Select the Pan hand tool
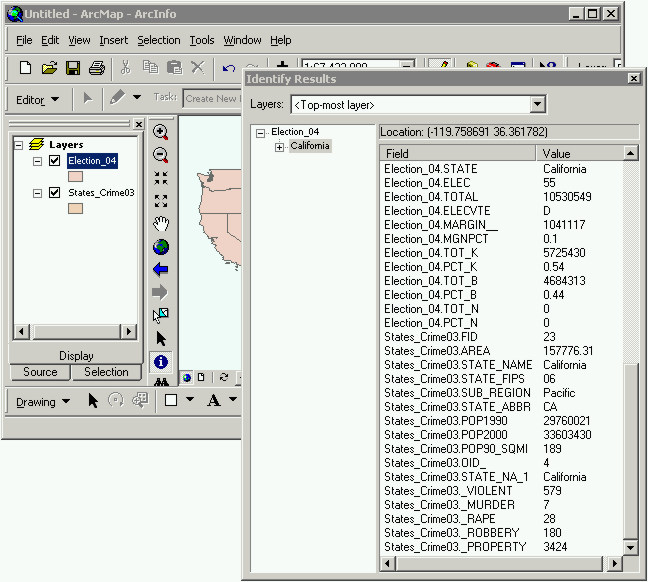This screenshot has height=582, width=648. 161,224
